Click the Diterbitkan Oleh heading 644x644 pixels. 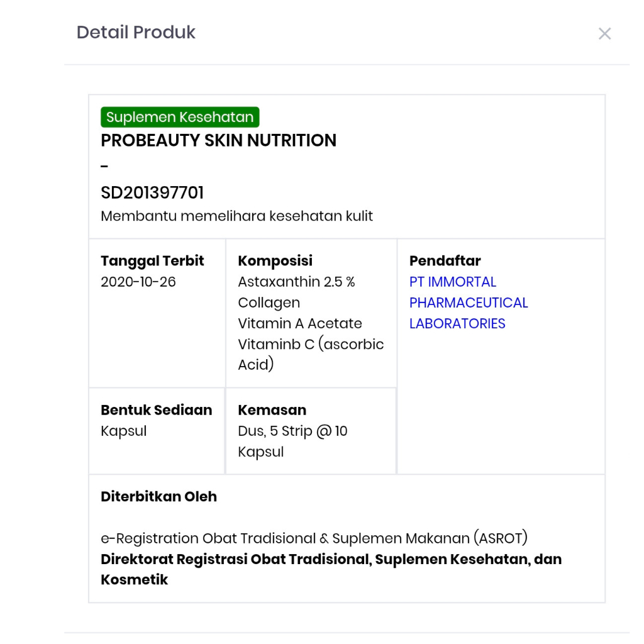click(158, 496)
